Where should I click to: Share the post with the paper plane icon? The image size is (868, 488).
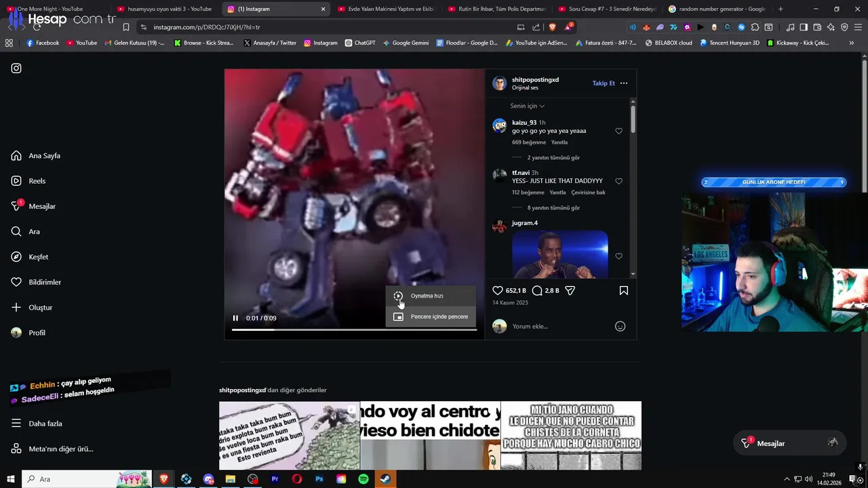(x=570, y=291)
